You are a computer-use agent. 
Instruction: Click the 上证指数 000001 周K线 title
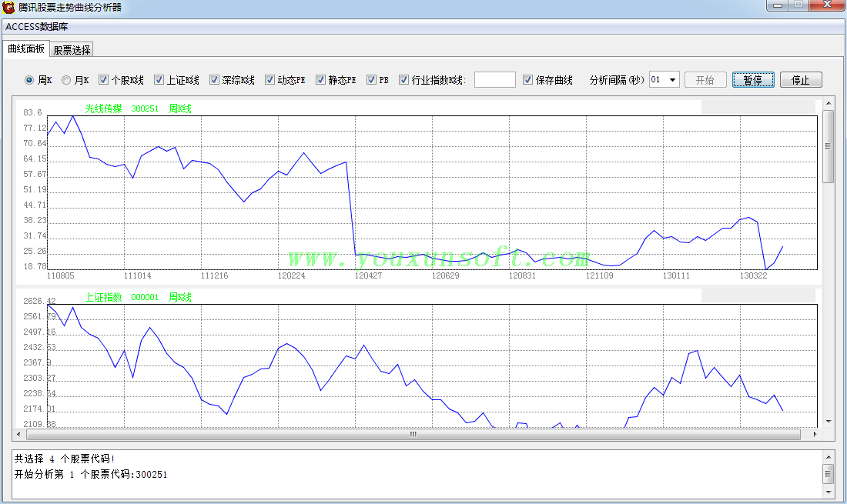[x=139, y=297]
